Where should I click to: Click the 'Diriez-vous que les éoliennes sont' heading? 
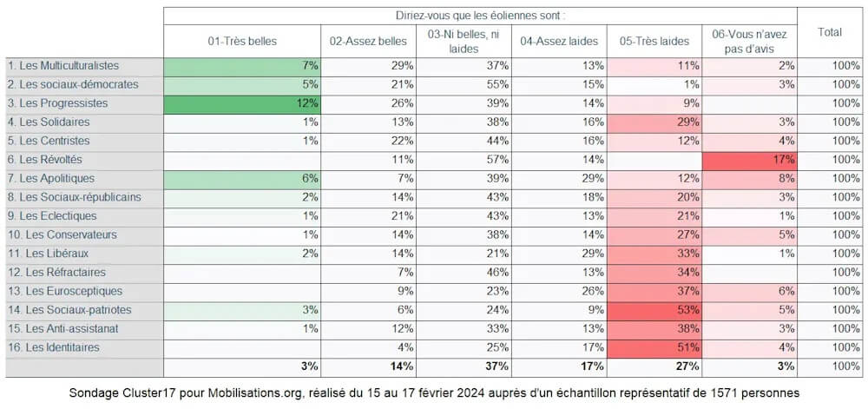[x=480, y=16]
